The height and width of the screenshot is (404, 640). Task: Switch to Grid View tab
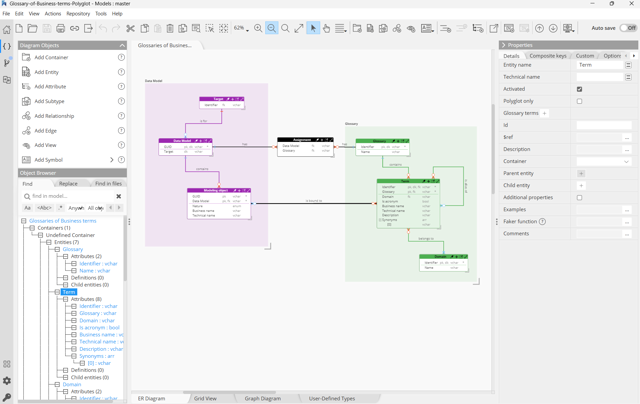pyautogui.click(x=205, y=398)
